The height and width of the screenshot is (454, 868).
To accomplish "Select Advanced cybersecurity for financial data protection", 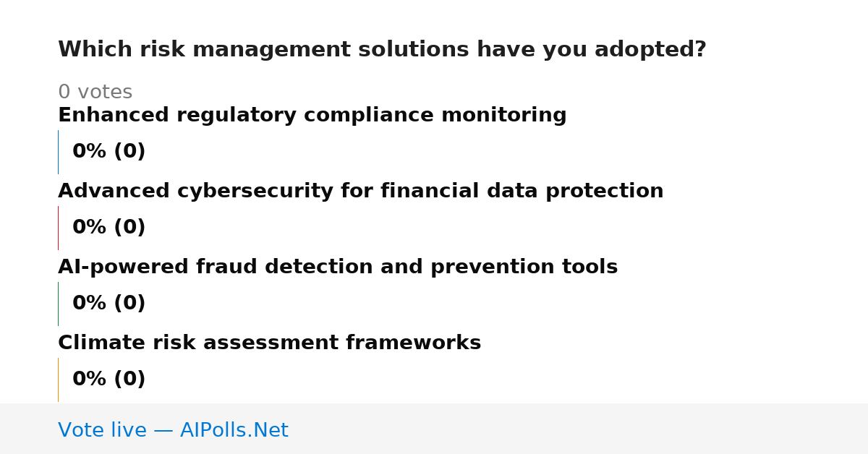I will coord(361,192).
